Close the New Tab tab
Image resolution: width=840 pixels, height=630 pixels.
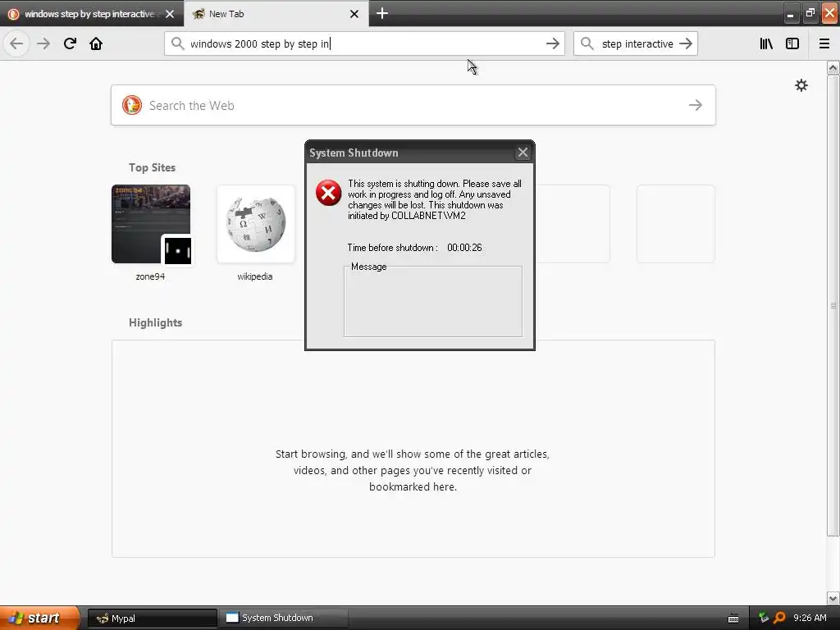coord(354,14)
